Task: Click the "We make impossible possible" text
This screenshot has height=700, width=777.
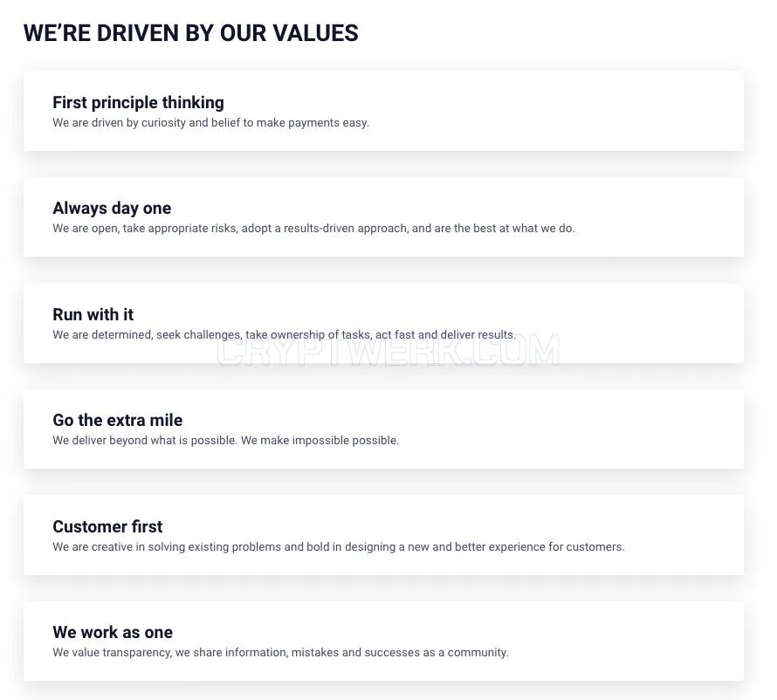Action: [320, 441]
